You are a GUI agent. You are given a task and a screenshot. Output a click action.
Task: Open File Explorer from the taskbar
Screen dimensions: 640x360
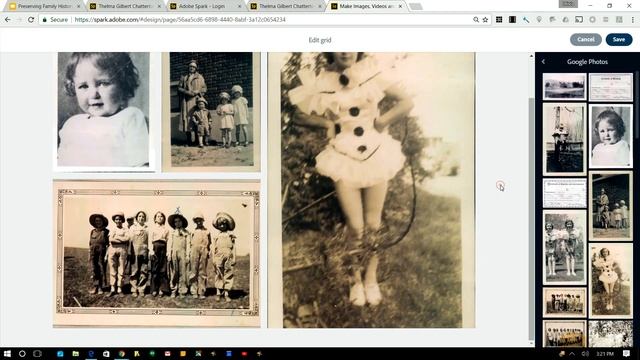click(x=76, y=353)
